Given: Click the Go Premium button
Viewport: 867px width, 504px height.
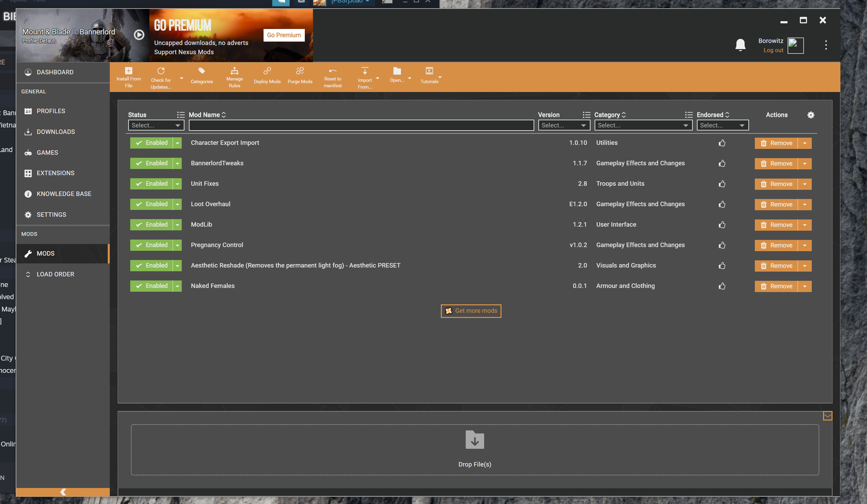Looking at the screenshot, I should 284,35.
